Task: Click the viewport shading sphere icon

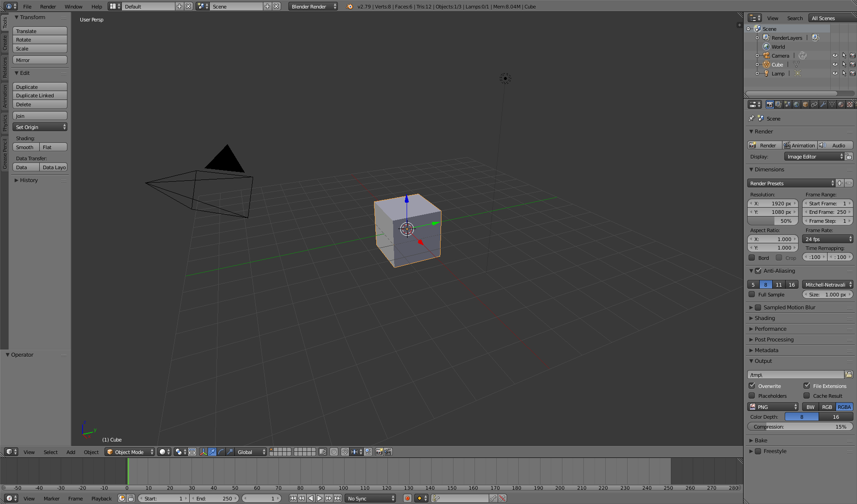Action: point(163,452)
